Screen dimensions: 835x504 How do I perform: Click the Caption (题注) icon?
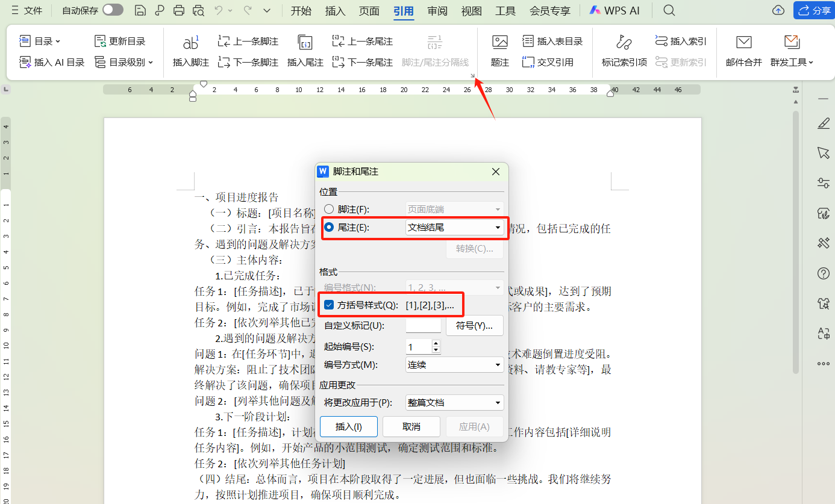499,51
